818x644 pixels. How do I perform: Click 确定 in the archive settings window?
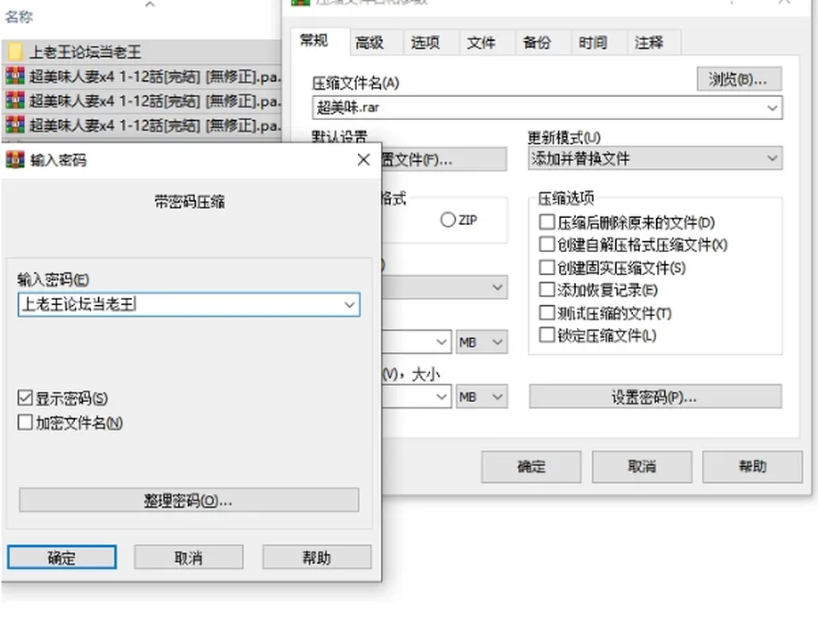[531, 467]
